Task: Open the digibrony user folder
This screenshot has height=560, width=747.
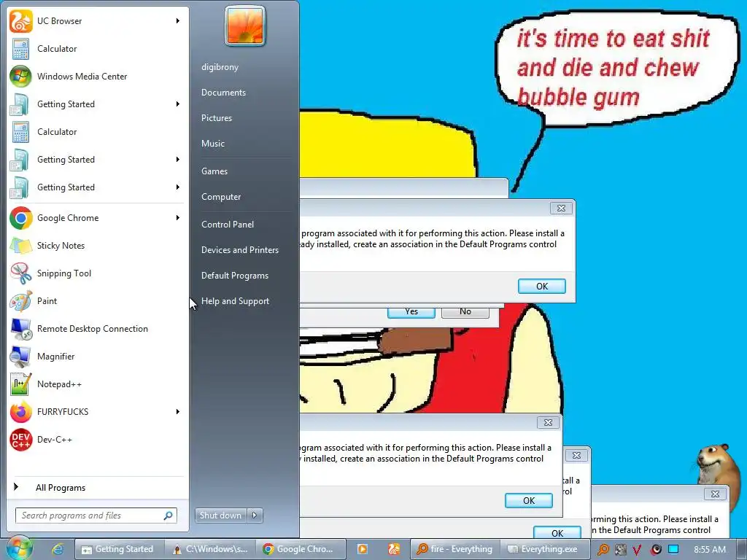Action: pos(220,67)
